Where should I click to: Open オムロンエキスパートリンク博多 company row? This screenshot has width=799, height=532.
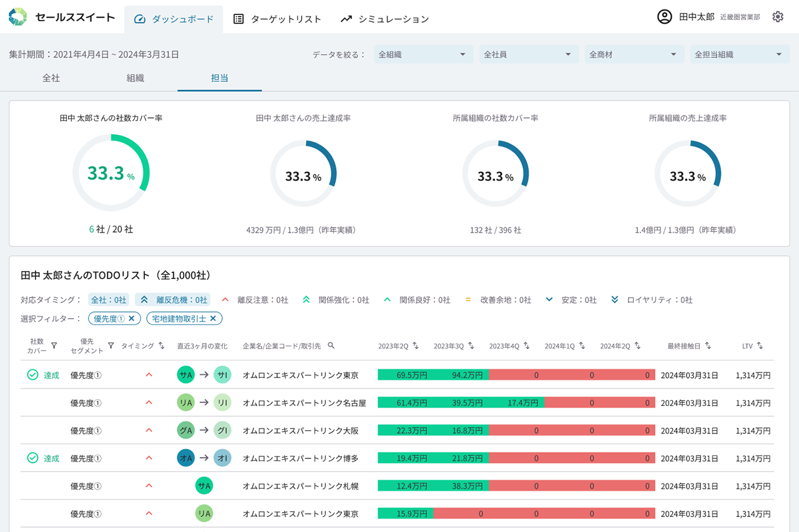(397, 458)
